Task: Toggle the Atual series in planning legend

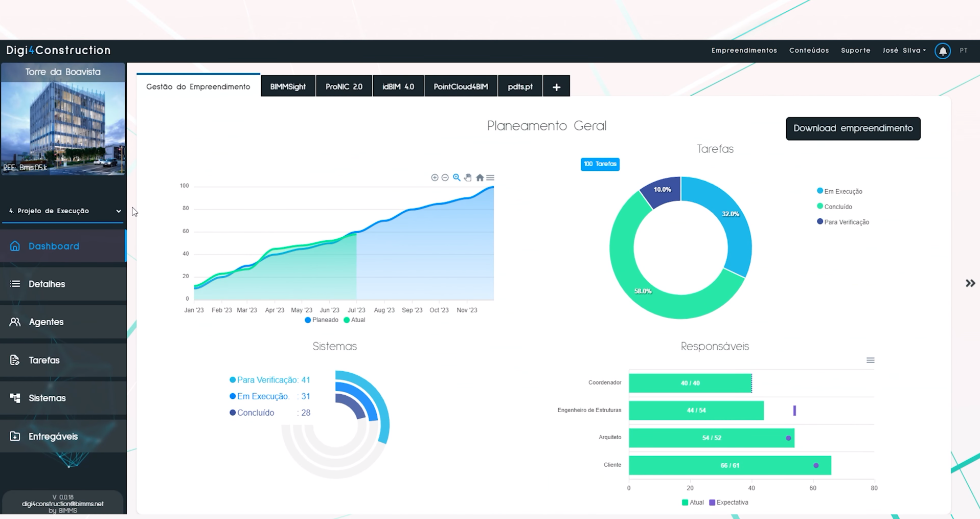Action: tap(354, 320)
